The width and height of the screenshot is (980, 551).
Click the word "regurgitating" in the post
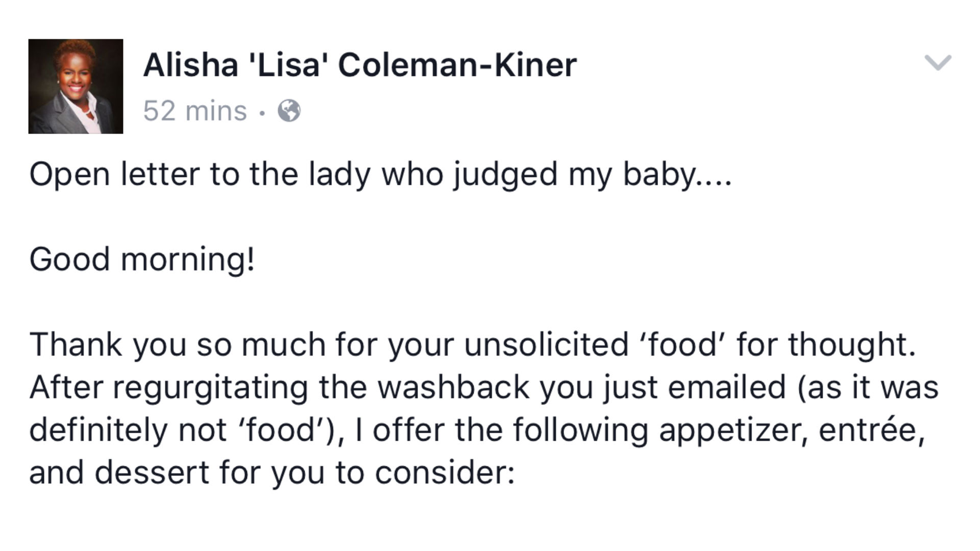pyautogui.click(x=210, y=387)
